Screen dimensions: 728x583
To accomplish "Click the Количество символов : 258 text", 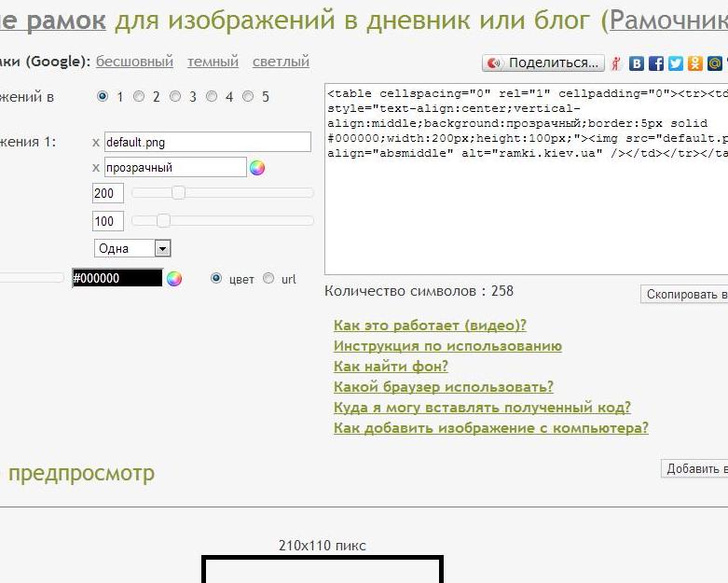I will [419, 291].
